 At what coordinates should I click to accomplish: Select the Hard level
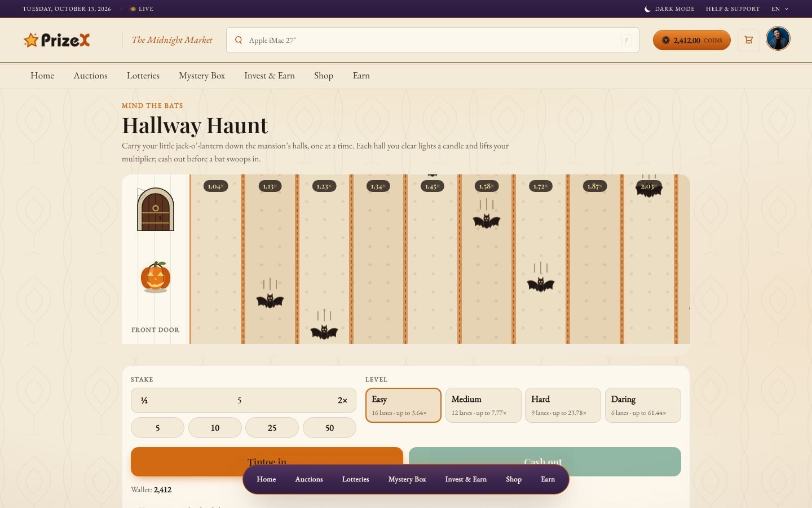coord(563,405)
